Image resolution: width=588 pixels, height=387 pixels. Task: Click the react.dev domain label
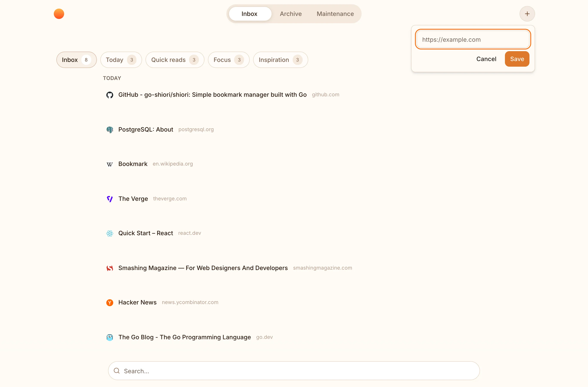(189, 233)
